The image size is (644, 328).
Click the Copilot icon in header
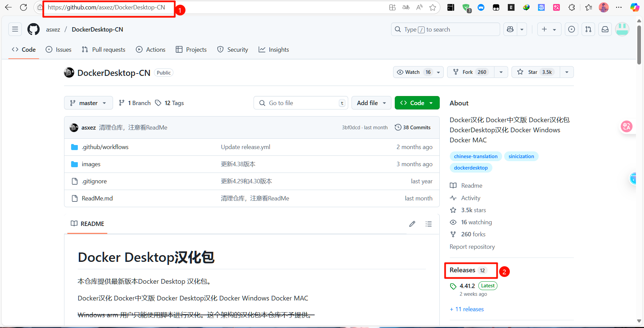point(511,30)
